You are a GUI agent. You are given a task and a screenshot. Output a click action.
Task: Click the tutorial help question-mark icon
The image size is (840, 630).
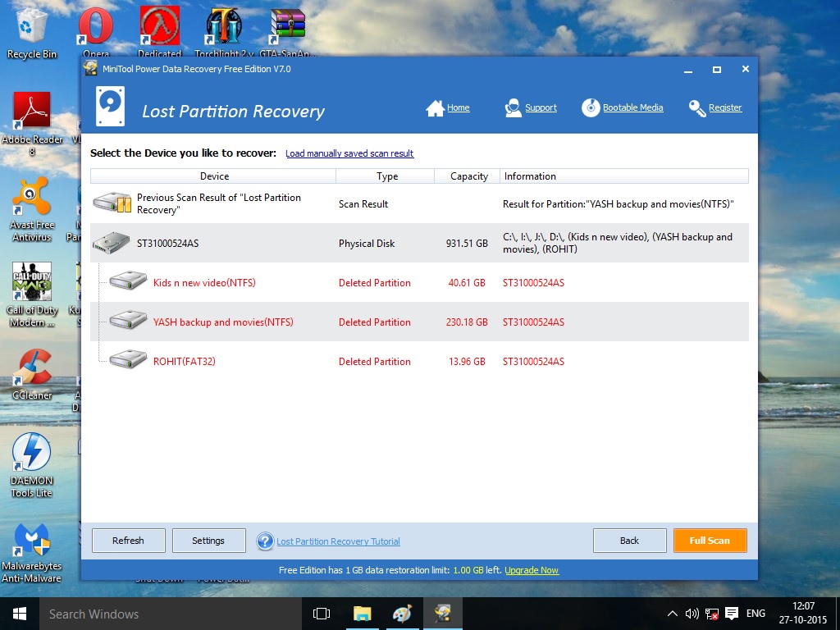(265, 541)
